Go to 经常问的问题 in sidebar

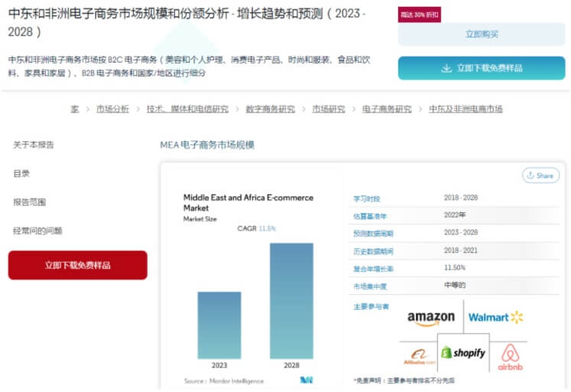(37, 231)
